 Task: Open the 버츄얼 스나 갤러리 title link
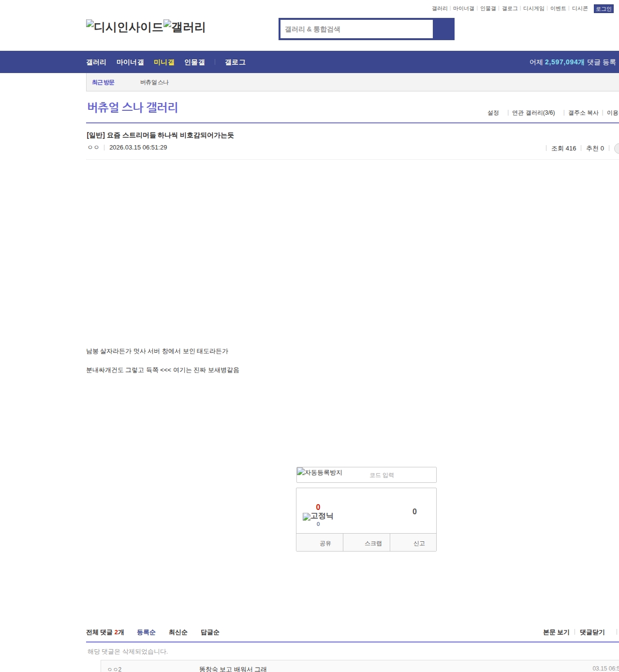[133, 107]
